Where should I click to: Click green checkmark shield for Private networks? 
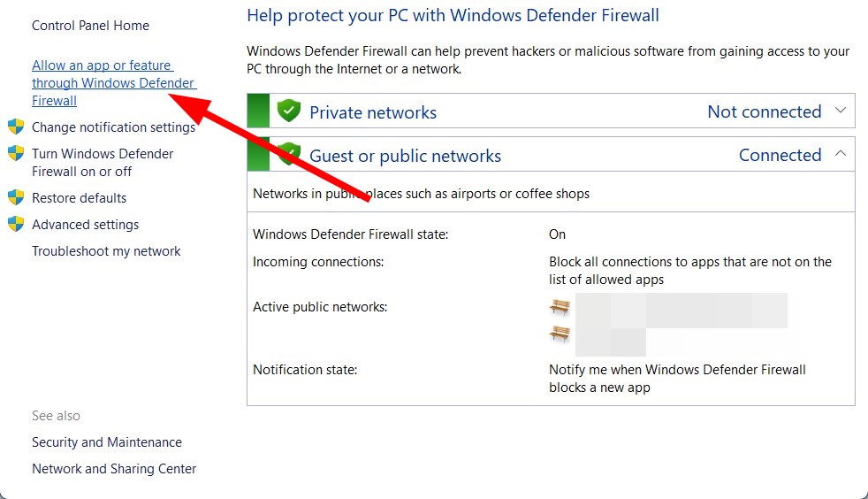coord(288,111)
